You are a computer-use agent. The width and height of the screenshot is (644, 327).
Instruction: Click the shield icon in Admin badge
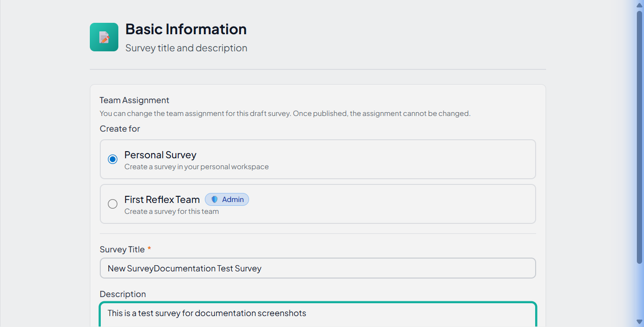point(214,200)
